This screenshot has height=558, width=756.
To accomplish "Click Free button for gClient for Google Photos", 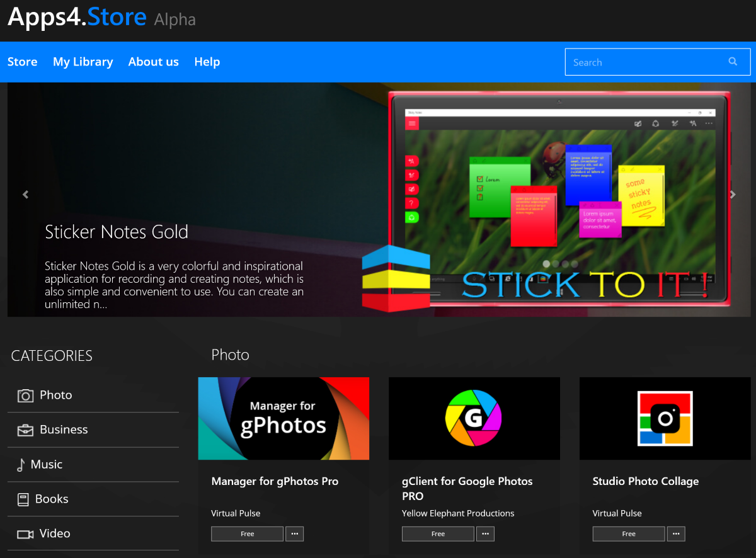I will [x=438, y=534].
